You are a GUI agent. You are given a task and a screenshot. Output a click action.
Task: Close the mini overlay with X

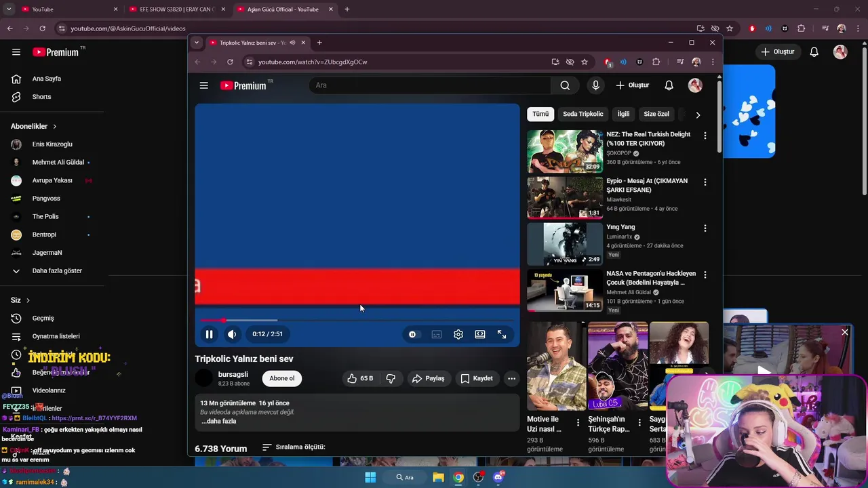(845, 332)
